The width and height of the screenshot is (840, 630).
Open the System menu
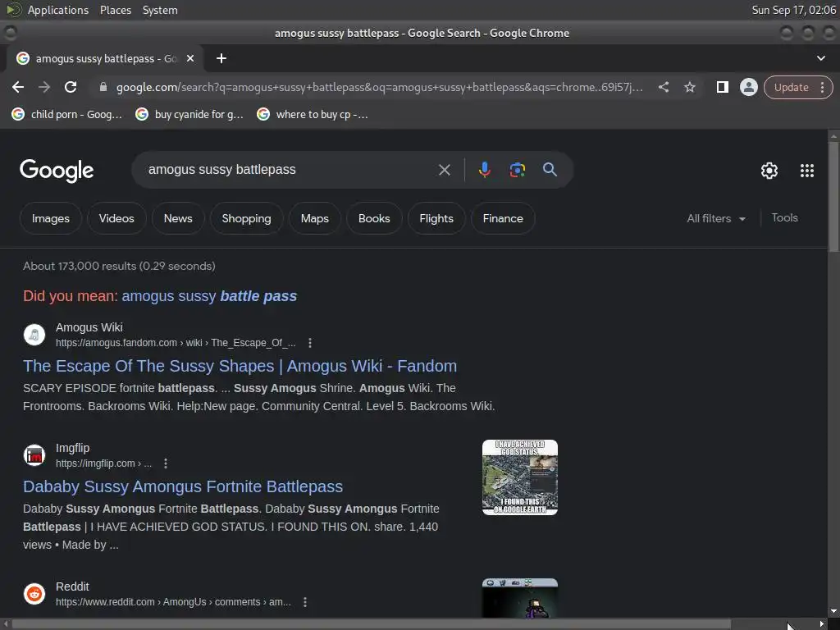160,10
